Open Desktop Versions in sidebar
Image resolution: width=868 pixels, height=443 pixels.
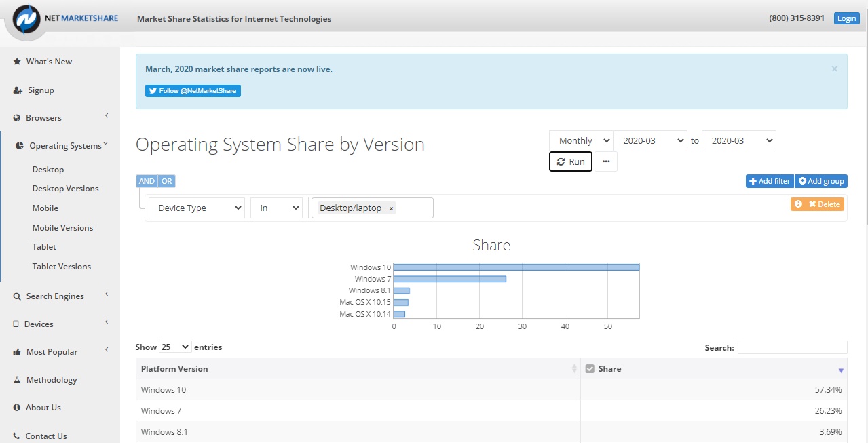[66, 189]
